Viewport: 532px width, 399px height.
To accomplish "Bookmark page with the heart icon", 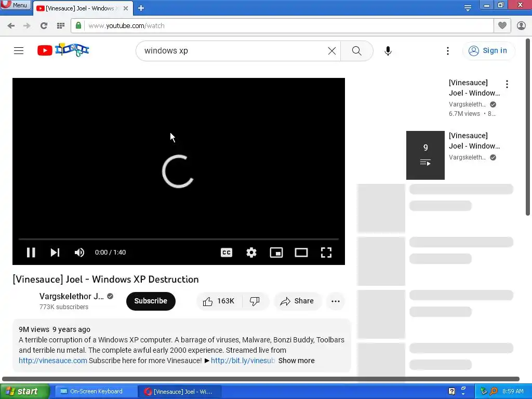I will click(502, 25).
